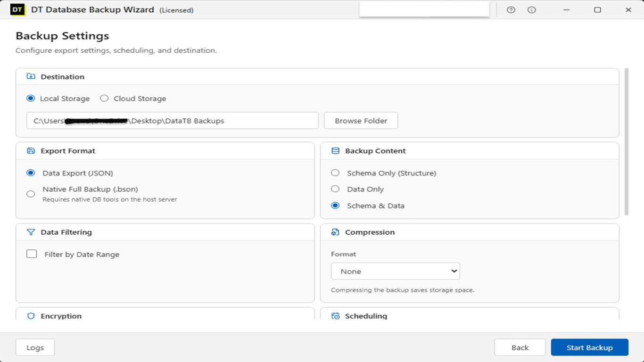Click the DT application logo icon
644x362 pixels.
[x=17, y=9]
